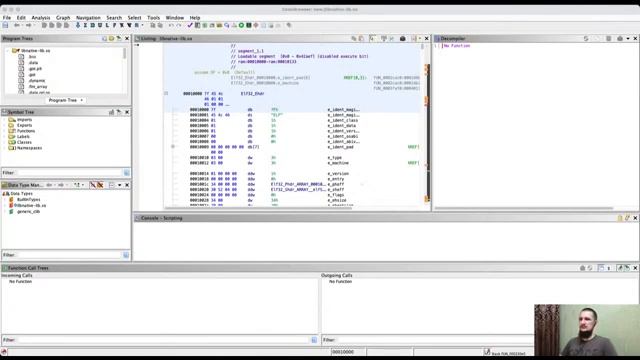Click the Symbol Tree filter input field

(69, 173)
